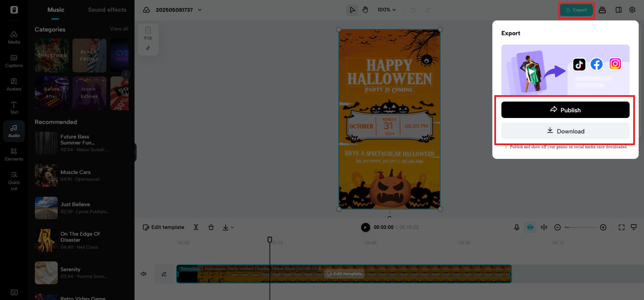Click the split scene icon in timeline
This screenshot has height=300, width=644.
click(x=544, y=227)
